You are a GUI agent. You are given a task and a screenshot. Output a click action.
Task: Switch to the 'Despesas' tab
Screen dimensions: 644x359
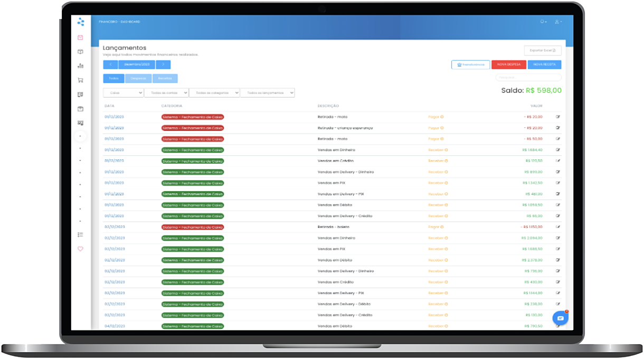point(138,79)
